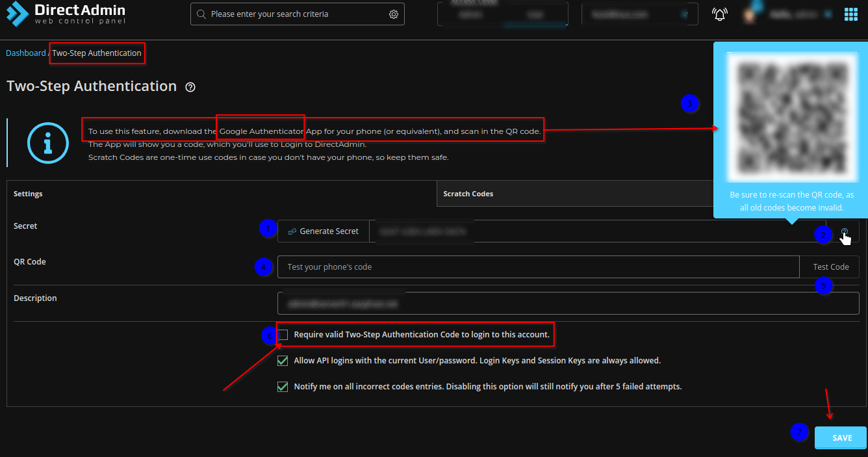Enable Require valid Two-Step Authentication Code

(283, 335)
